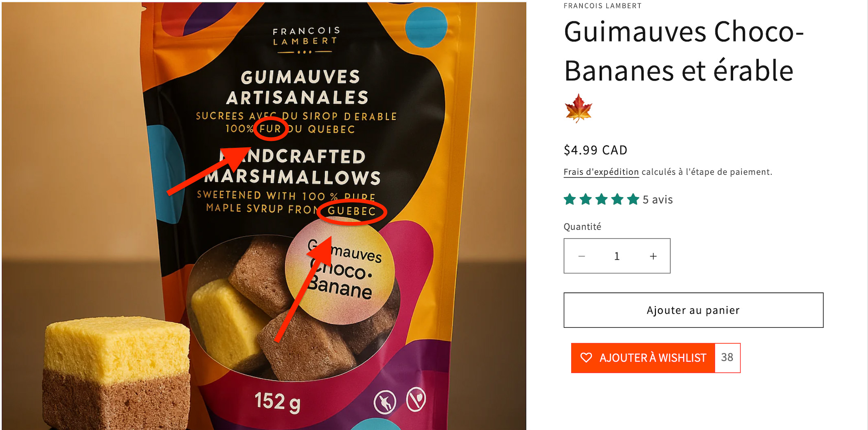Click the Ajouter au panier button
Image resolution: width=868 pixels, height=430 pixels.
[x=693, y=310]
